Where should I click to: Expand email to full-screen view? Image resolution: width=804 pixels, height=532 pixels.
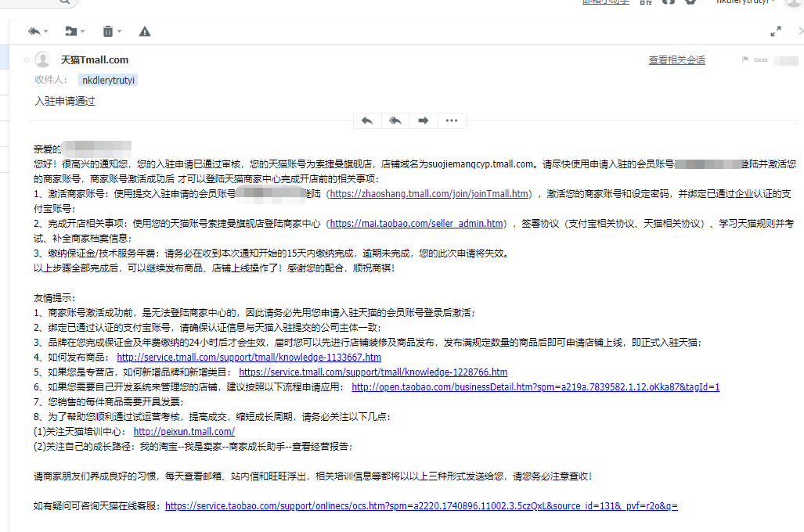tap(776, 31)
